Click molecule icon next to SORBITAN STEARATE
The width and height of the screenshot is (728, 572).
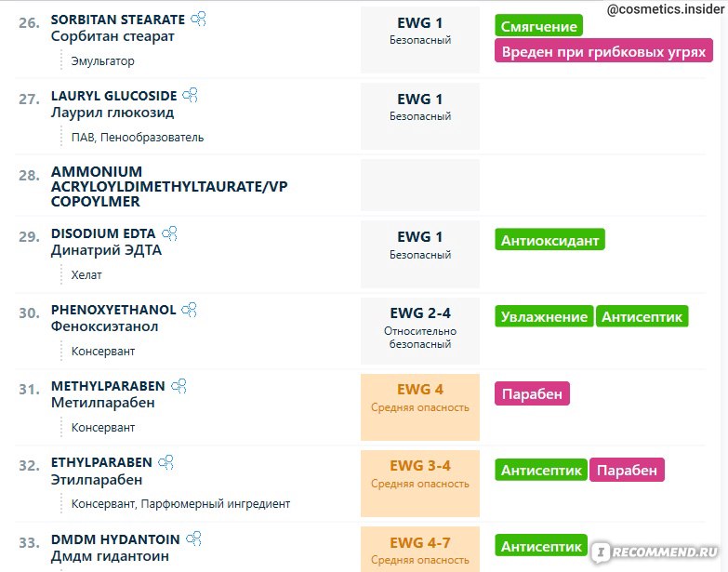tap(199, 19)
